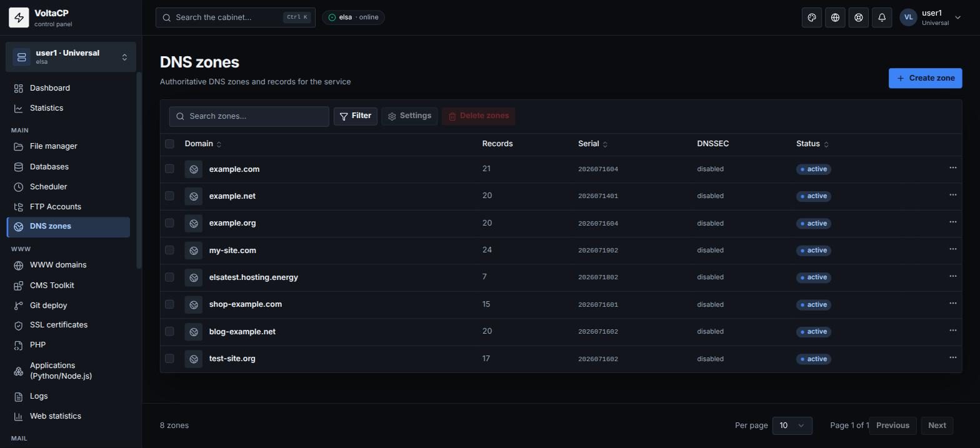Viewport: 980px width, 448px height.
Task: Expand the user1 profile menu chevron
Action: 957,17
